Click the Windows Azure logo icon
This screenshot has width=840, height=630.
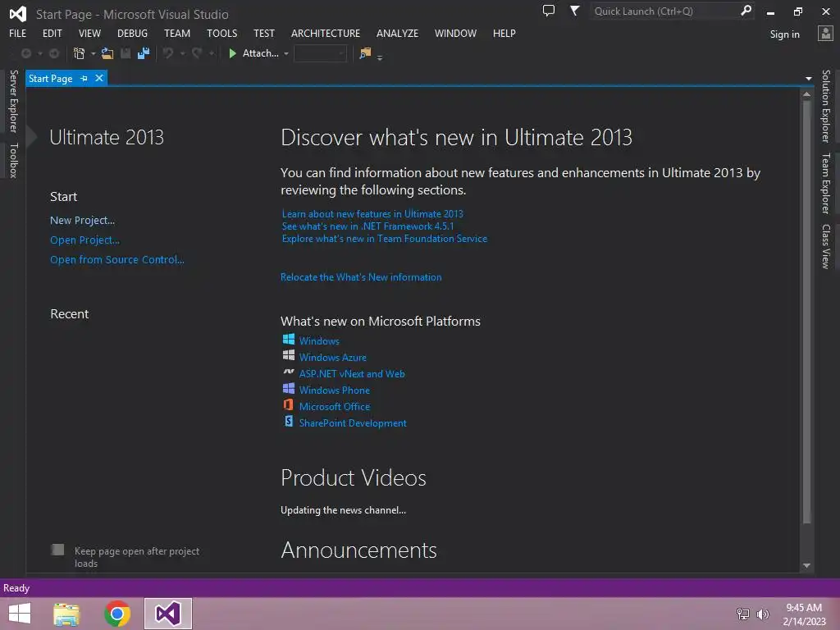289,355
